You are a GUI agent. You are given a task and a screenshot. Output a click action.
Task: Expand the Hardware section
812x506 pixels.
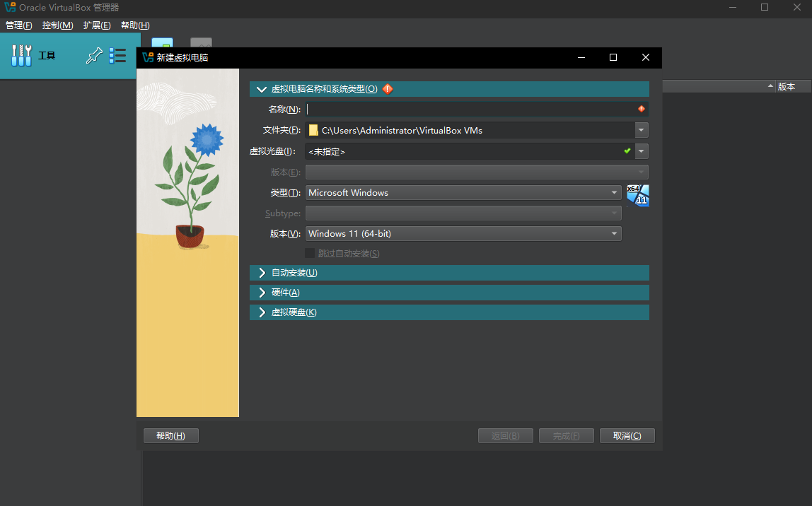pos(449,293)
